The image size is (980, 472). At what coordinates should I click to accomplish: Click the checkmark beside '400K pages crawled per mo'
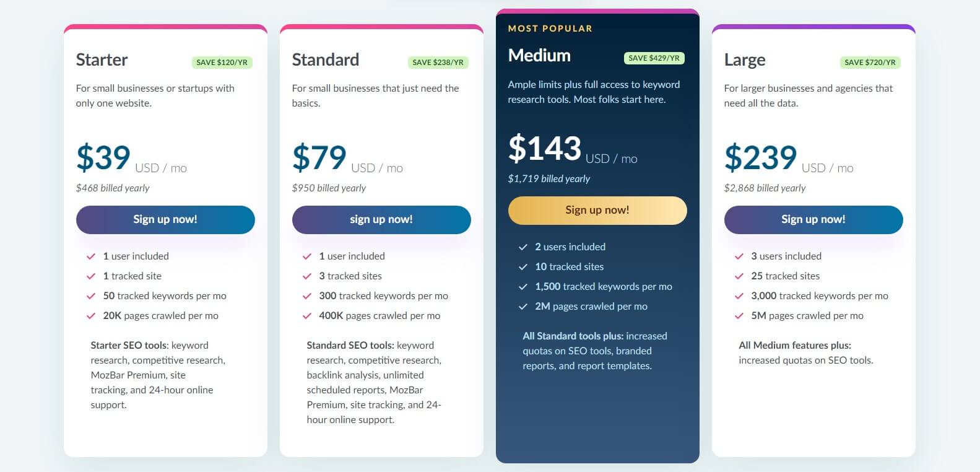tap(307, 315)
